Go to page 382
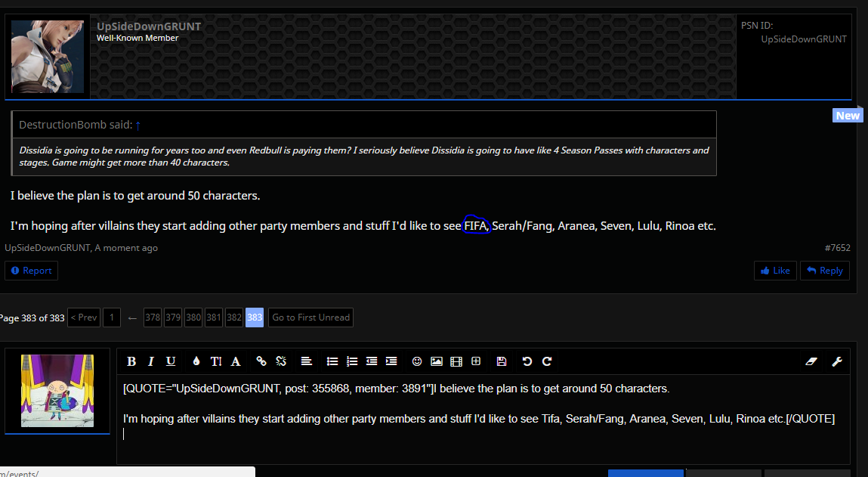Image resolution: width=868 pixels, height=477 pixels. 234,317
